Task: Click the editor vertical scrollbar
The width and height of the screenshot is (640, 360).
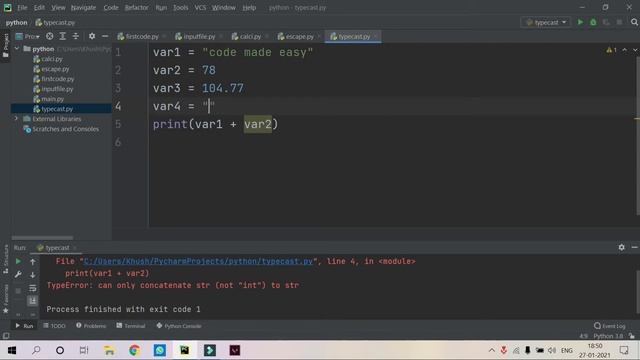Action: (x=638, y=135)
